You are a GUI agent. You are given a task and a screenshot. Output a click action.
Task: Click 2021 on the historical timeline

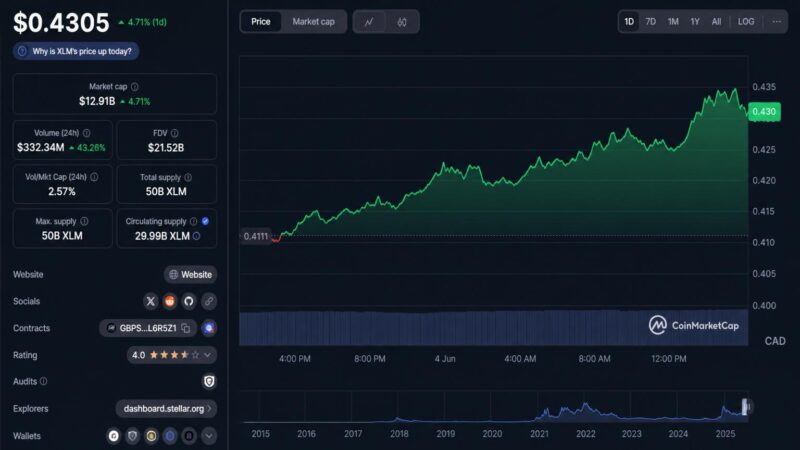click(x=539, y=434)
